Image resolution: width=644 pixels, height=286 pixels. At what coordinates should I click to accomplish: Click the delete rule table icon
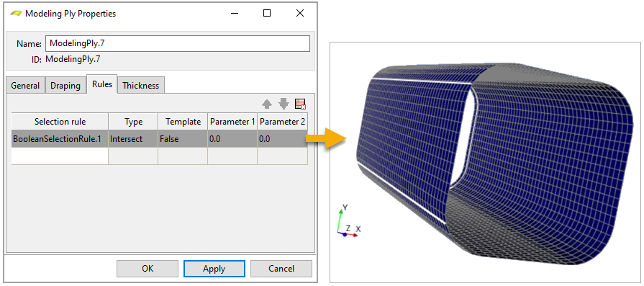[x=301, y=104]
